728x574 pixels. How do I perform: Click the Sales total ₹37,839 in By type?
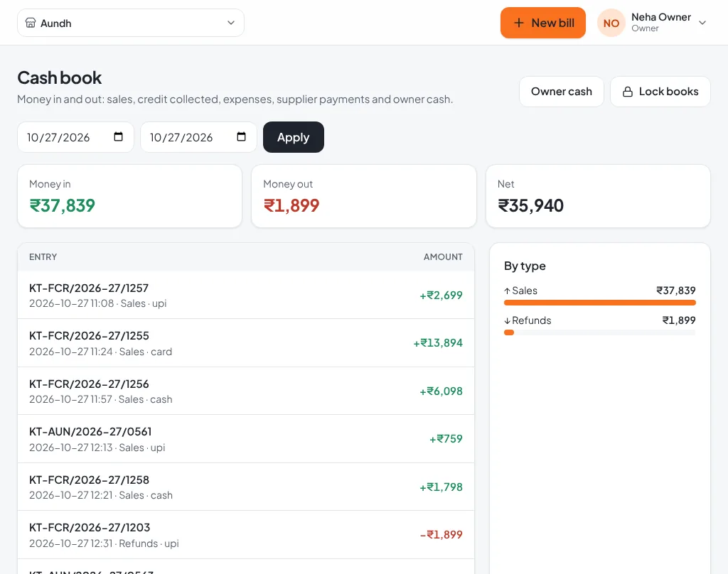pyautogui.click(x=676, y=291)
